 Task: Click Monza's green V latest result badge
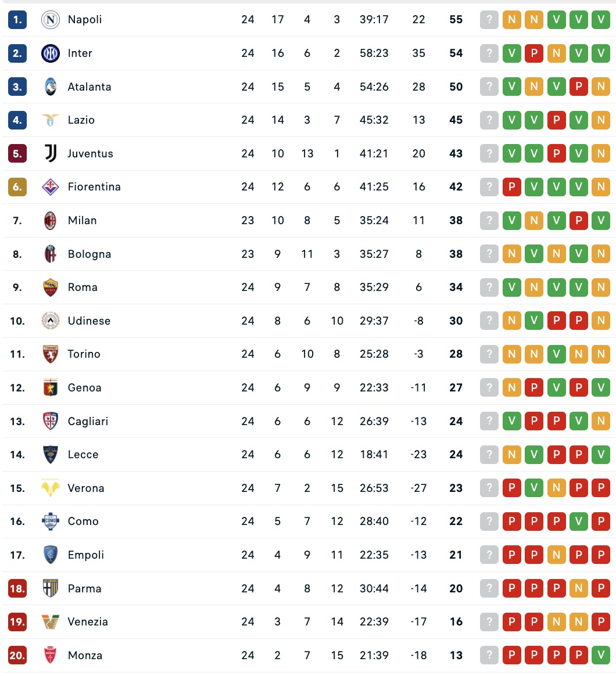tap(600, 656)
